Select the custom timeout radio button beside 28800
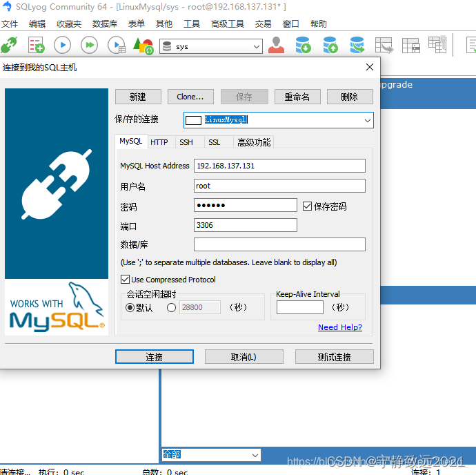 click(x=171, y=307)
